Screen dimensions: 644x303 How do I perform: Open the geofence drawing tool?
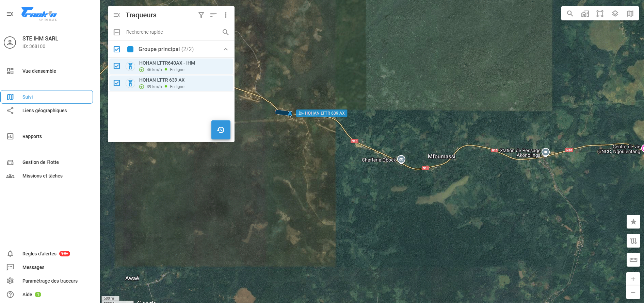click(x=600, y=14)
